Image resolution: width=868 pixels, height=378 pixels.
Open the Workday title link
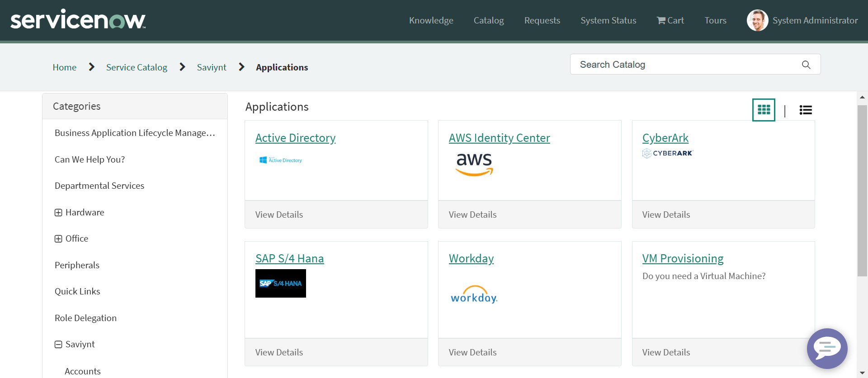tap(471, 258)
